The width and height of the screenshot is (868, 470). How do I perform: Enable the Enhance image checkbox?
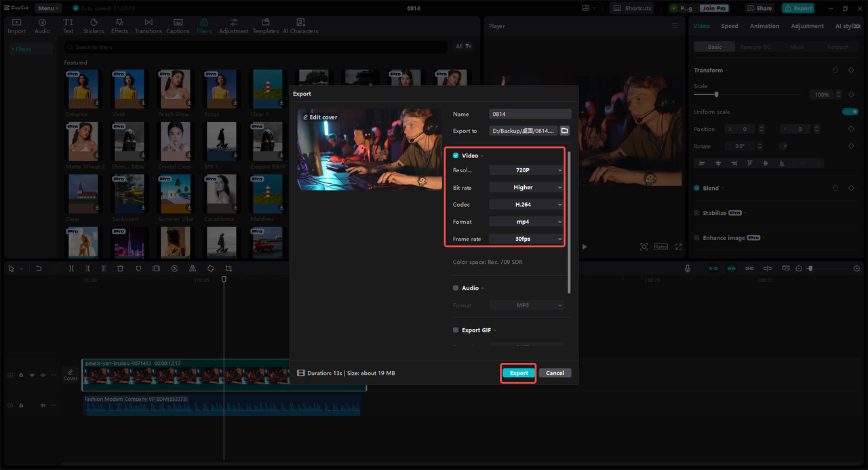696,238
